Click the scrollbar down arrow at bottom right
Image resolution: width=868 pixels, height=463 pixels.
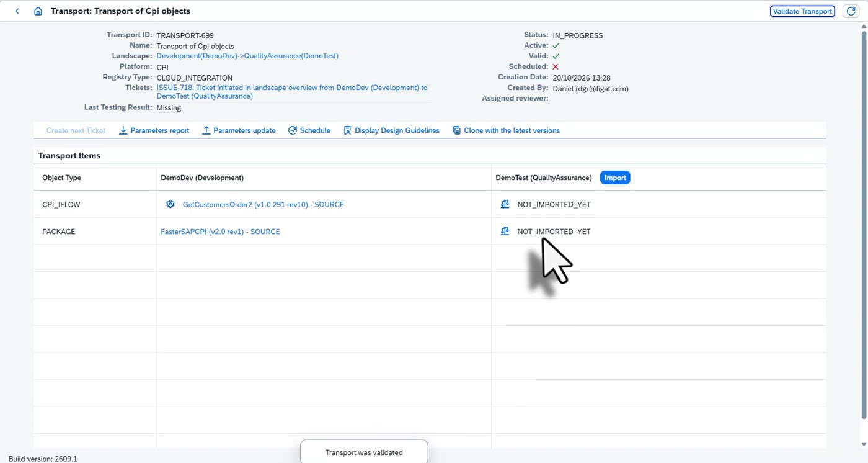click(x=864, y=444)
